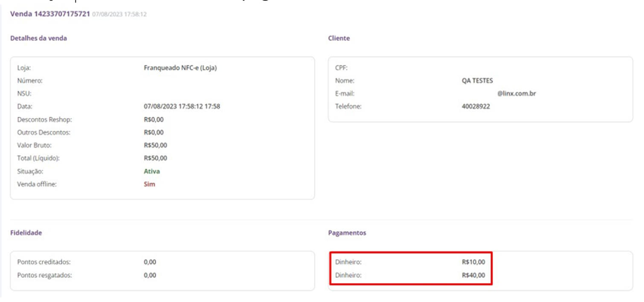Viewport: 644px width, 302px height.
Task: Click the Pontos creditados label
Action: 44,262
